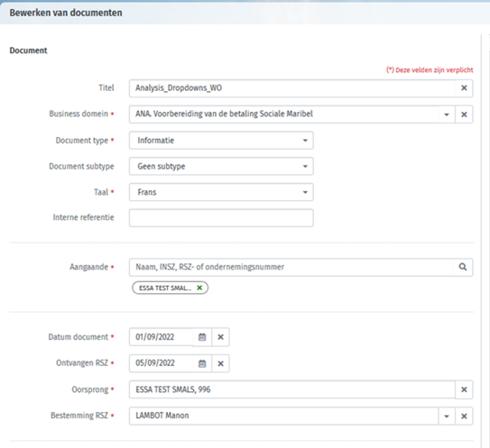Screen dimensions: 490x448
Task: Open the Document subtype dropdown
Action: coord(221,167)
